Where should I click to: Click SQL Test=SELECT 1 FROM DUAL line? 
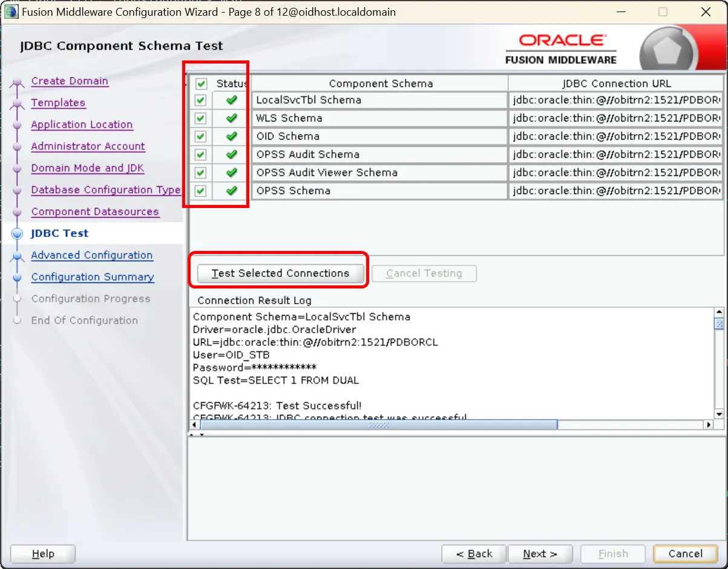(276, 380)
